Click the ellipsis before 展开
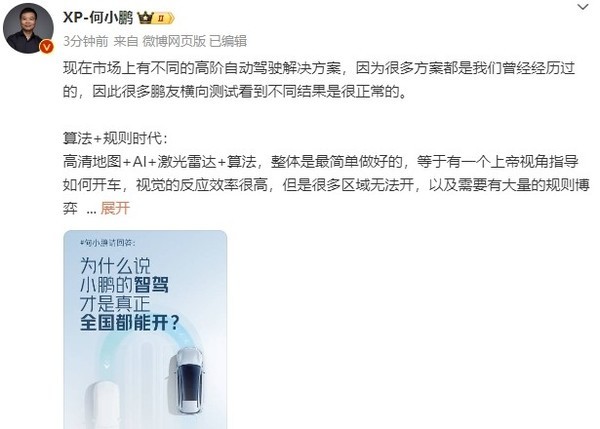600x429 pixels. 91,211
